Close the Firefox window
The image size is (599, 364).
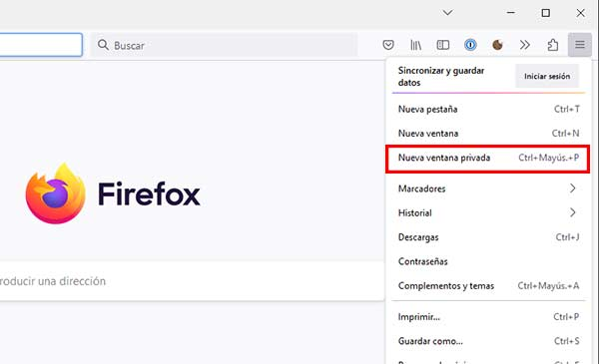click(581, 13)
